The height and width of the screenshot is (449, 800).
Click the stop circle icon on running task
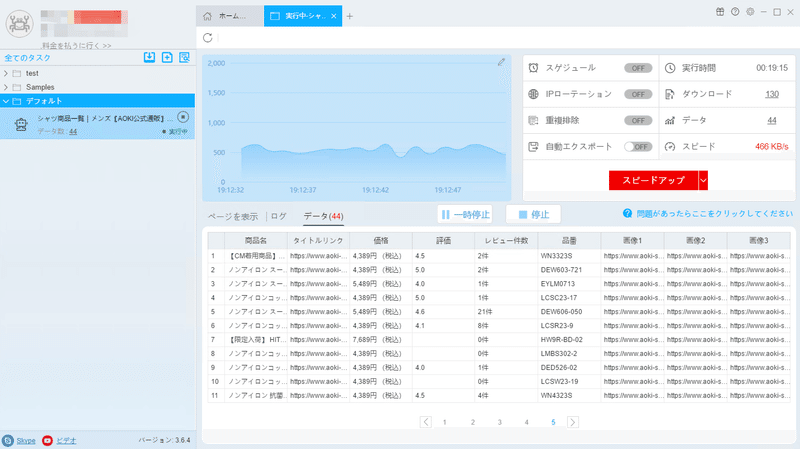pos(183,117)
